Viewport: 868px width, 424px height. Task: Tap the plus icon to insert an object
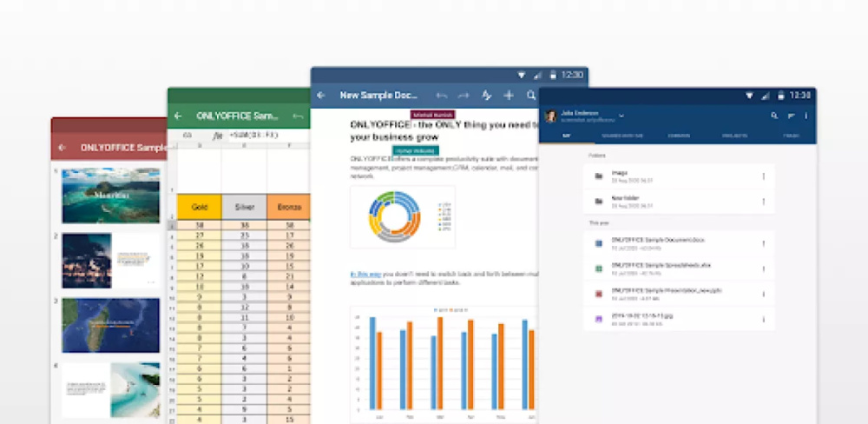click(509, 96)
